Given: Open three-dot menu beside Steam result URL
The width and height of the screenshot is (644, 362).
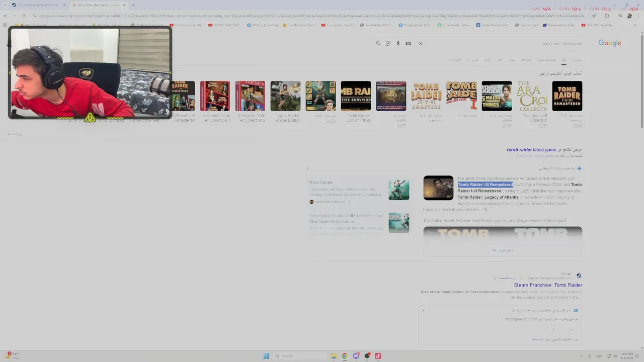Looking at the screenshot, I should point(495,278).
